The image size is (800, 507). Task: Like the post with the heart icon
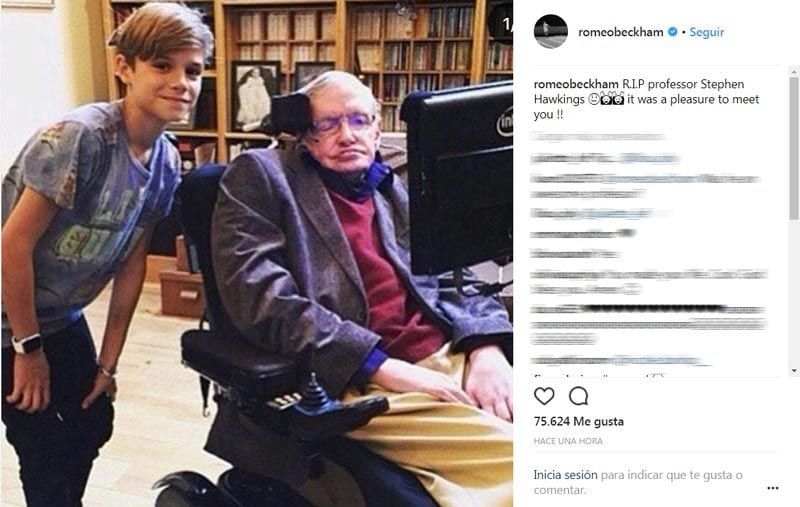(544, 396)
